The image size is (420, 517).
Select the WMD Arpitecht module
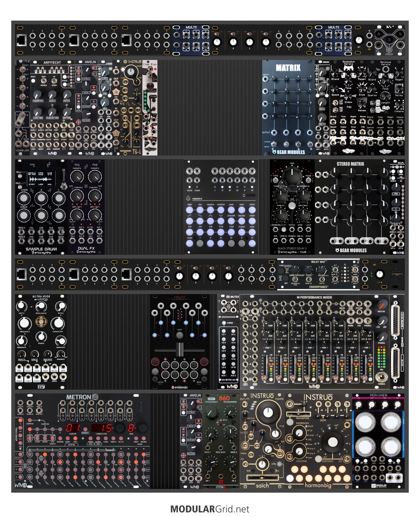pos(52,108)
